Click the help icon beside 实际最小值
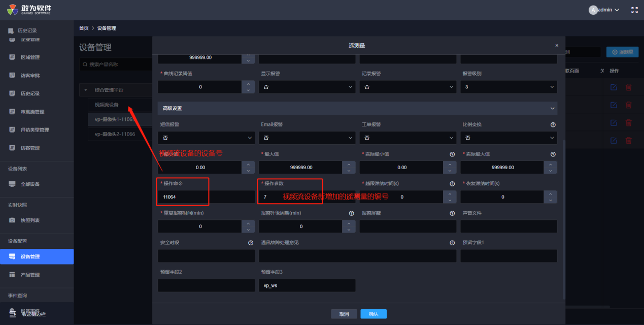The height and width of the screenshot is (325, 644). click(x=452, y=154)
